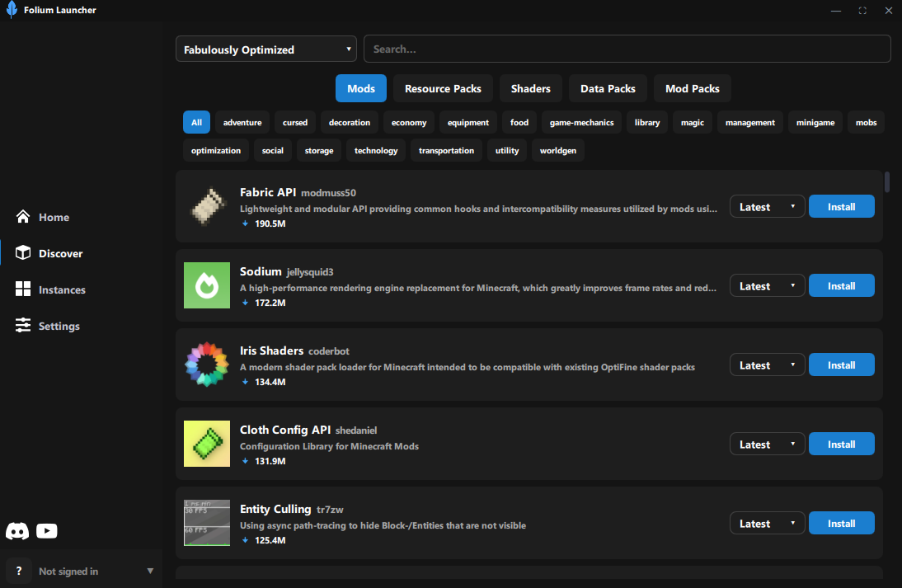Toggle the optimization category filter
Image resolution: width=902 pixels, height=588 pixels.
[216, 151]
